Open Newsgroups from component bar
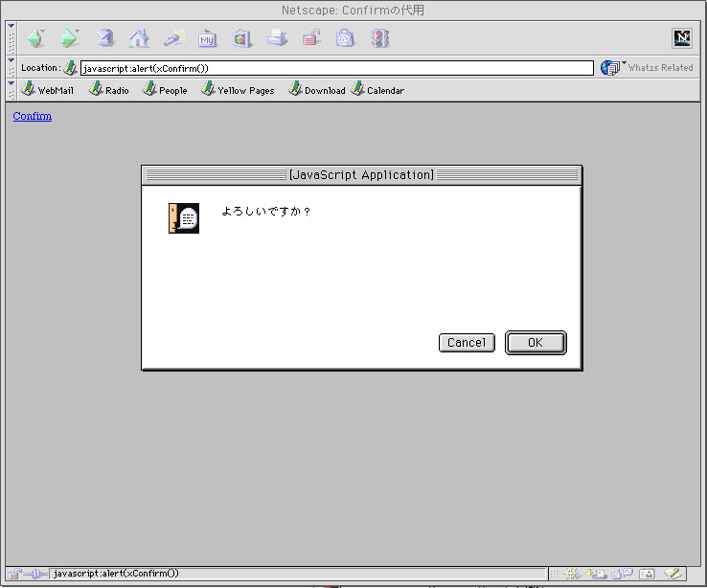Image resolution: width=707 pixels, height=588 pixels. click(623, 574)
